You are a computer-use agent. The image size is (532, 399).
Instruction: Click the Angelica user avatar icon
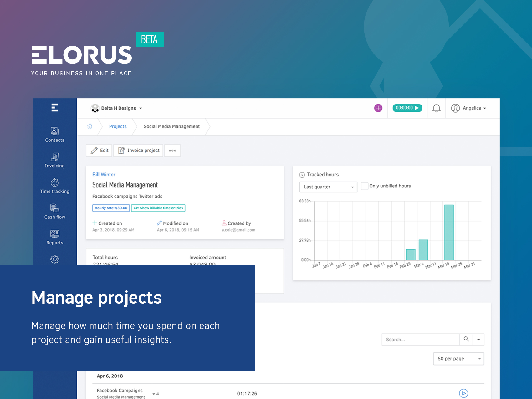tap(455, 108)
